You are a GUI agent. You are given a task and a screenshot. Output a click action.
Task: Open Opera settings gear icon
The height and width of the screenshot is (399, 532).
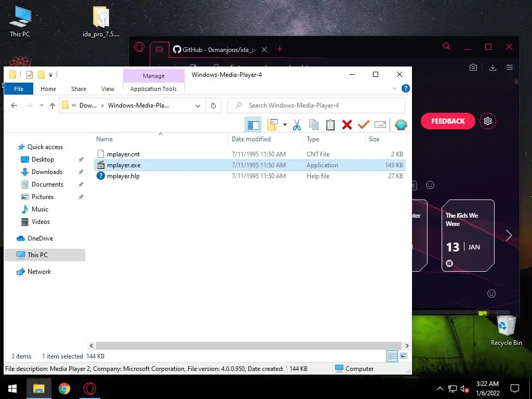[488, 121]
